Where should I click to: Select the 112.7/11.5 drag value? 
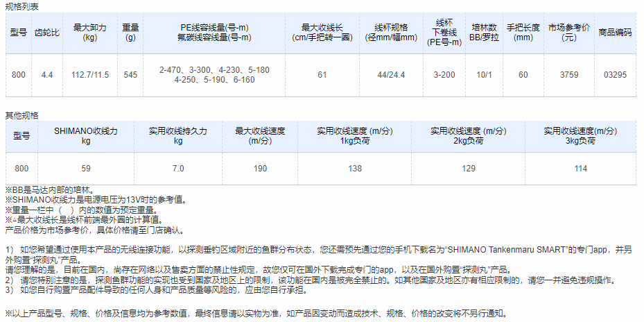pyautogui.click(x=90, y=75)
